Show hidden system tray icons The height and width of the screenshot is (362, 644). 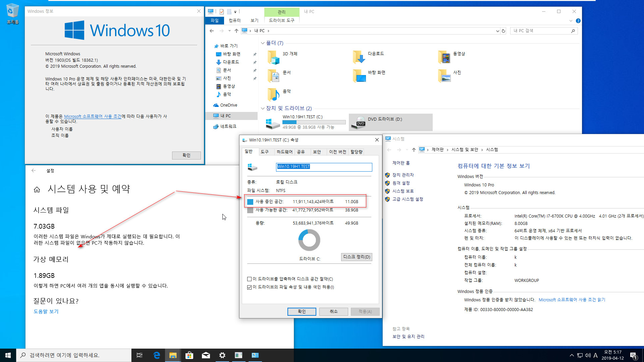point(572,355)
